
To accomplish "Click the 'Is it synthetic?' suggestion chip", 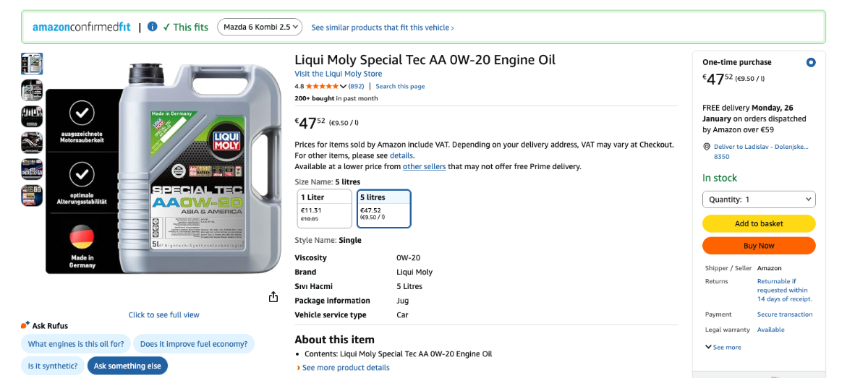I will 53,366.
